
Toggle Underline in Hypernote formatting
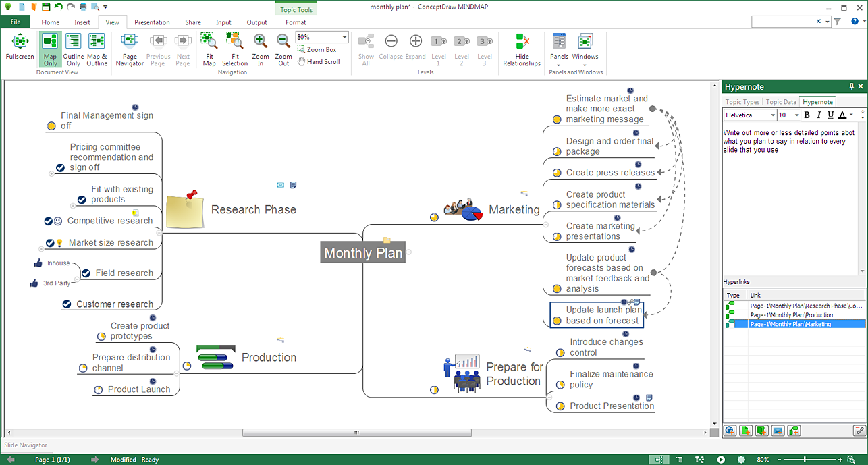[x=831, y=115]
